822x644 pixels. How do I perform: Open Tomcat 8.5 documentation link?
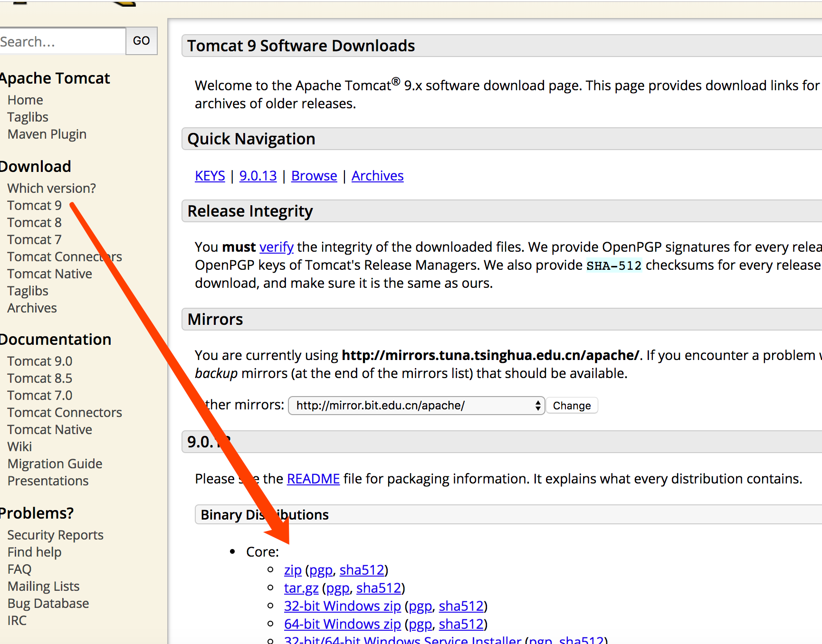click(x=40, y=379)
